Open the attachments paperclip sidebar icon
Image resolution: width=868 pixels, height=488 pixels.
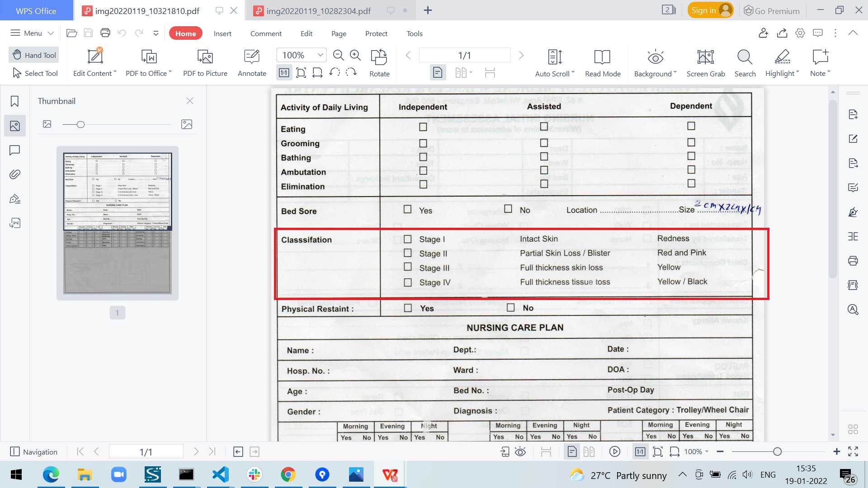(15, 174)
